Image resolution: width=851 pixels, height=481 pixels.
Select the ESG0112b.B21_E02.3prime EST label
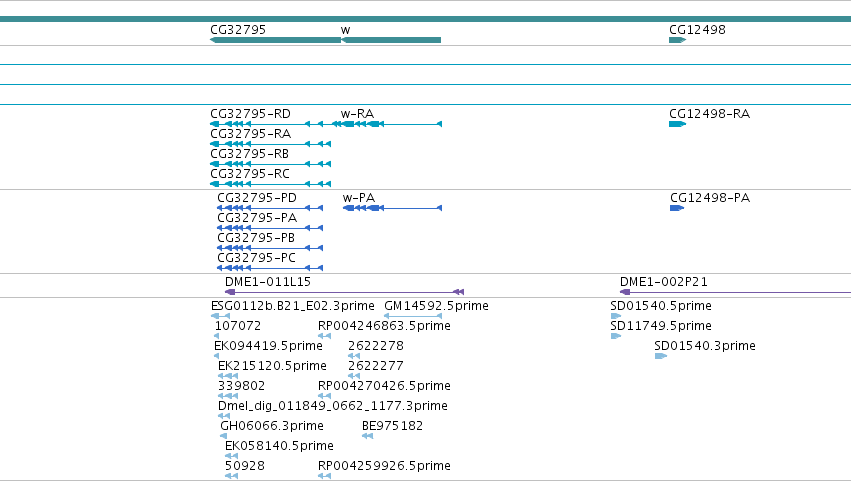[x=293, y=306]
